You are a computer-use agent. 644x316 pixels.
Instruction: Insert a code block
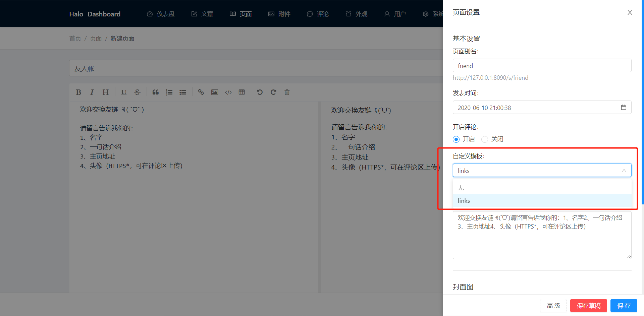pyautogui.click(x=228, y=92)
